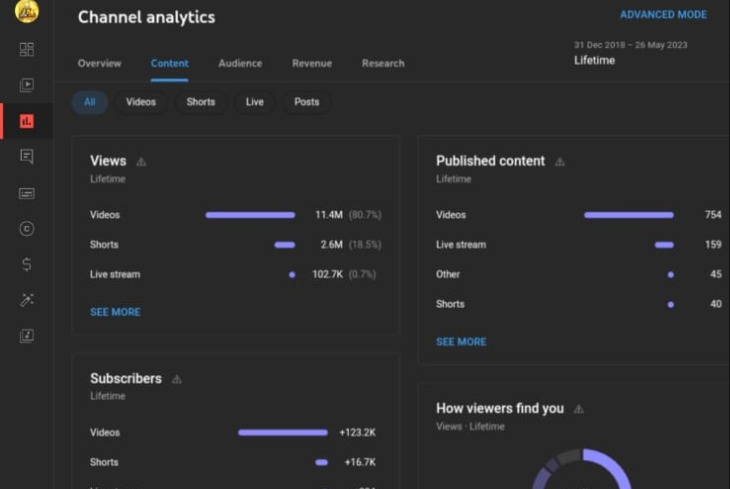Select the Videos filter chip
The width and height of the screenshot is (730, 489).
[141, 102]
